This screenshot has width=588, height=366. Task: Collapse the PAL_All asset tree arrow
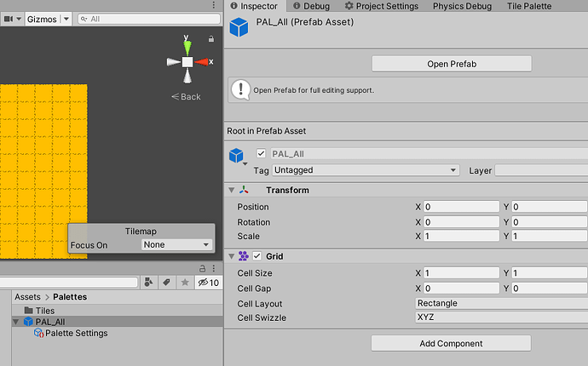tap(16, 323)
